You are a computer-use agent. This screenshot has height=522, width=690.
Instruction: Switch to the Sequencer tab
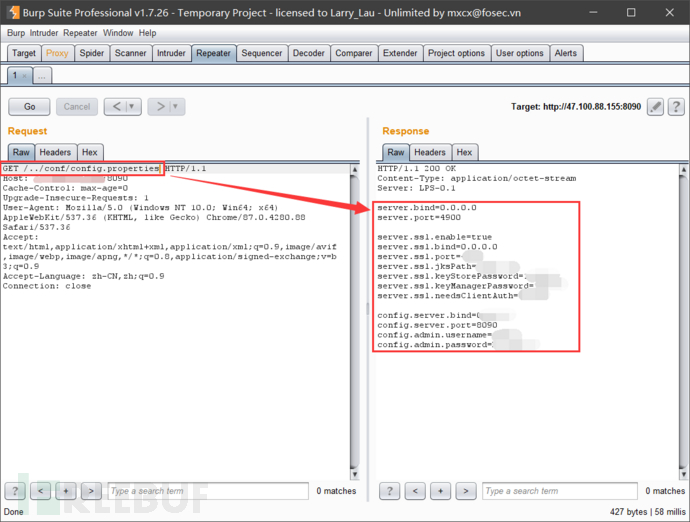262,53
